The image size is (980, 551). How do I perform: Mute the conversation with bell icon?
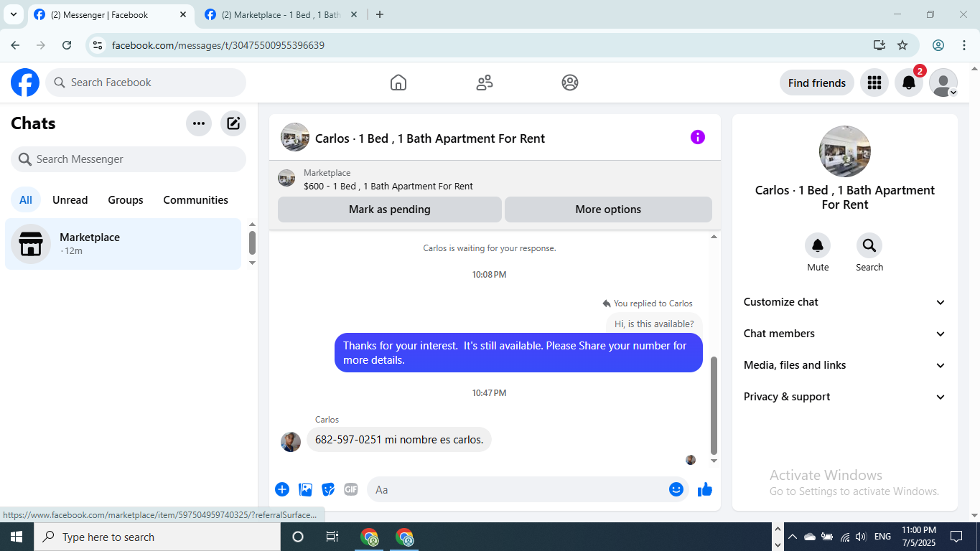click(818, 245)
